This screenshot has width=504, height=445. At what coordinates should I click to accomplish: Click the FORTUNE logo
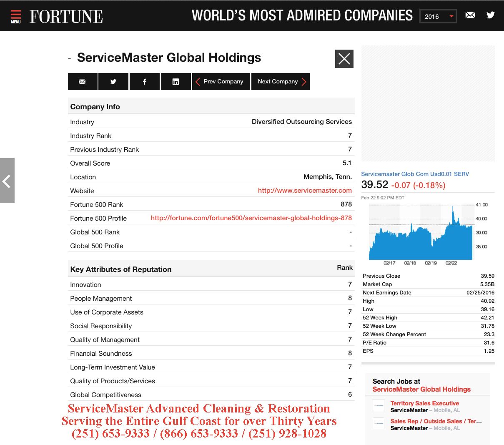click(66, 17)
